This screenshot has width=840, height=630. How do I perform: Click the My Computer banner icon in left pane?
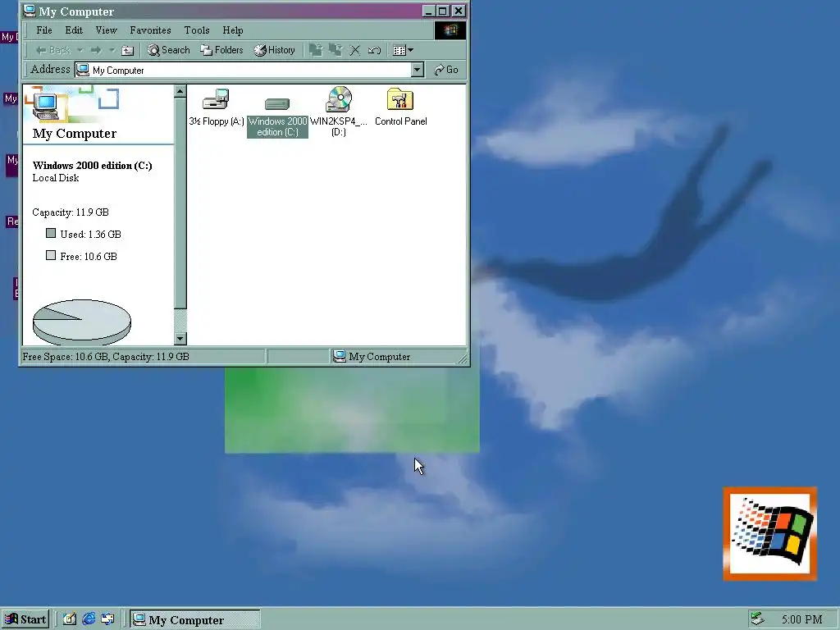(46, 106)
